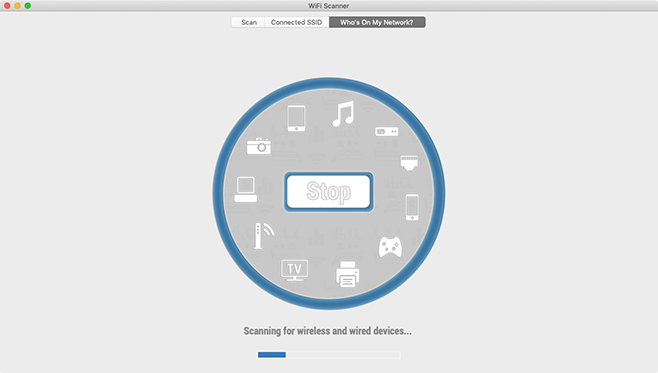Open the Connected SSID tab

pos(296,22)
